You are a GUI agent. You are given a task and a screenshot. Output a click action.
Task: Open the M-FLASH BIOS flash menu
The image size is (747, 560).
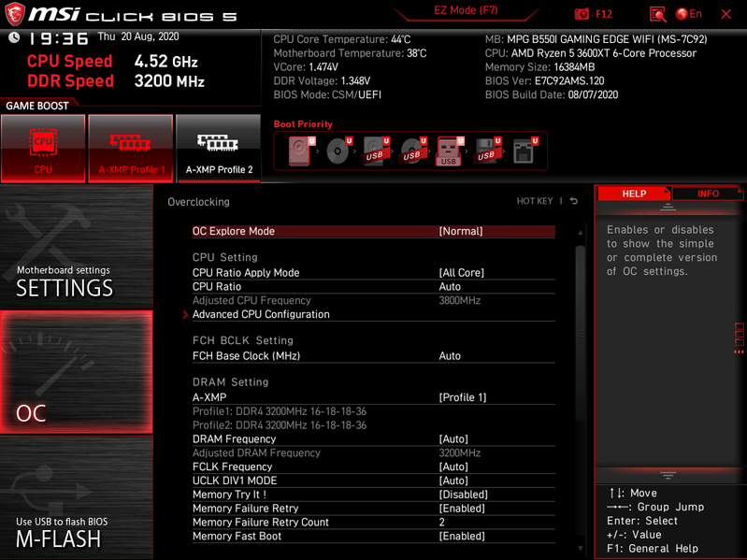coord(77,497)
